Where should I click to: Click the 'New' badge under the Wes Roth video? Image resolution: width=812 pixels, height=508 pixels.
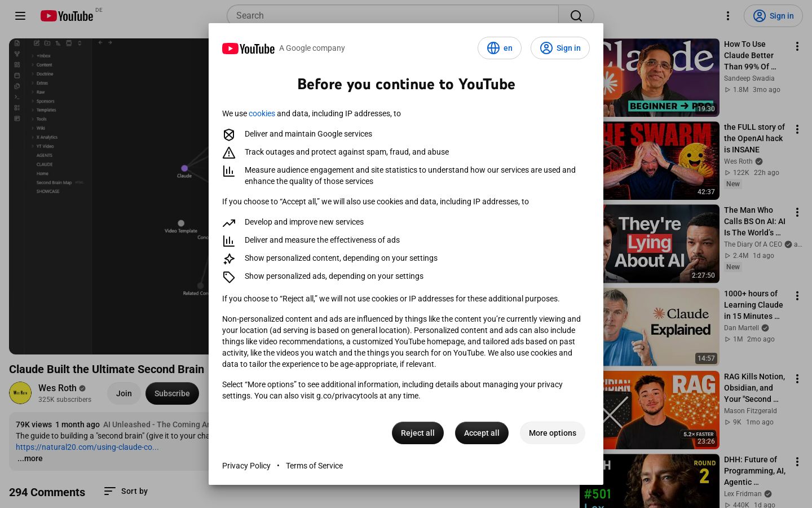pyautogui.click(x=733, y=184)
